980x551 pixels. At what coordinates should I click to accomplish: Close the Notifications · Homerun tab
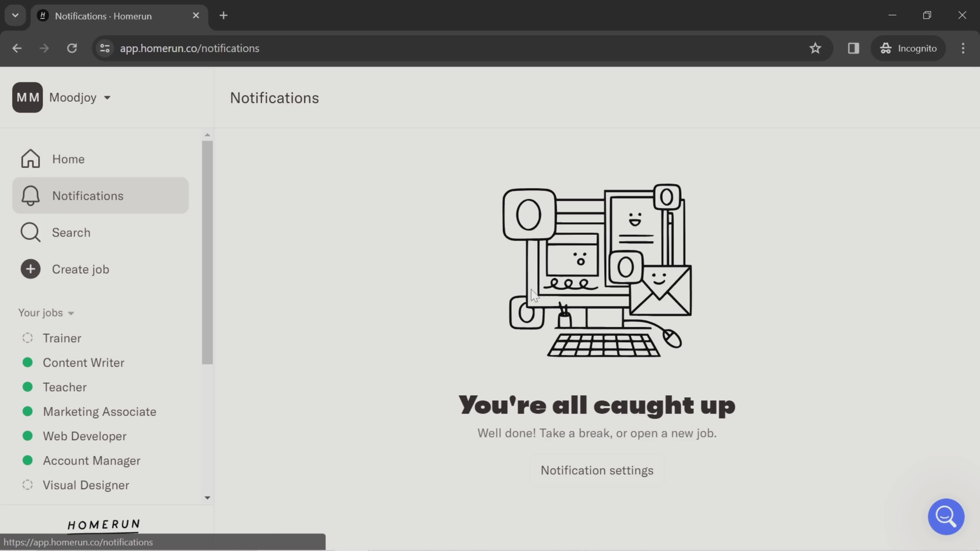196,16
